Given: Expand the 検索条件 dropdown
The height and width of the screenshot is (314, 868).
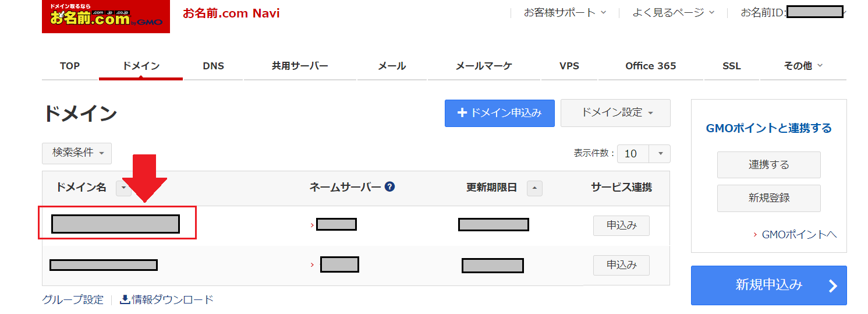Looking at the screenshot, I should click(77, 153).
